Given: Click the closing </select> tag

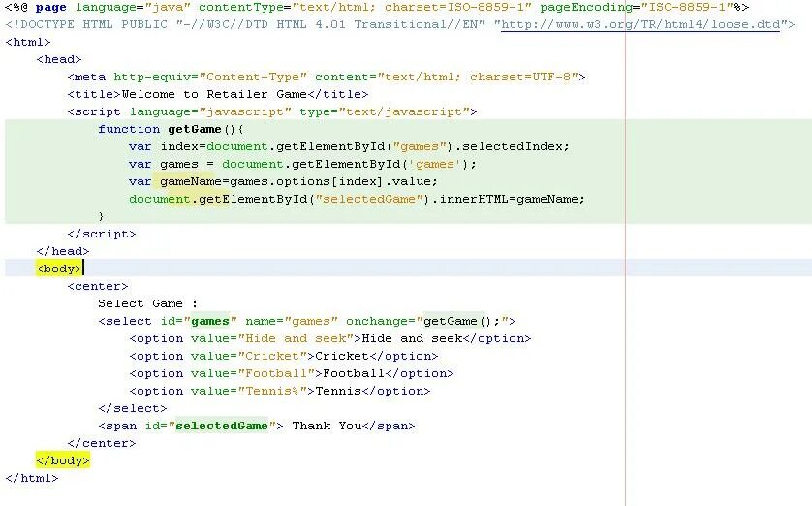Looking at the screenshot, I should click(133, 409).
